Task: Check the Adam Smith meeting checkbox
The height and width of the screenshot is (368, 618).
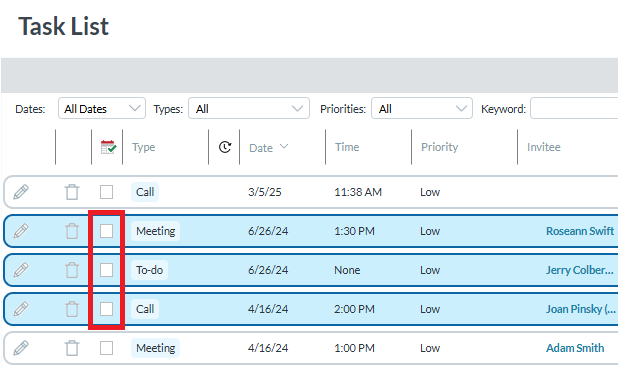Action: pos(106,348)
